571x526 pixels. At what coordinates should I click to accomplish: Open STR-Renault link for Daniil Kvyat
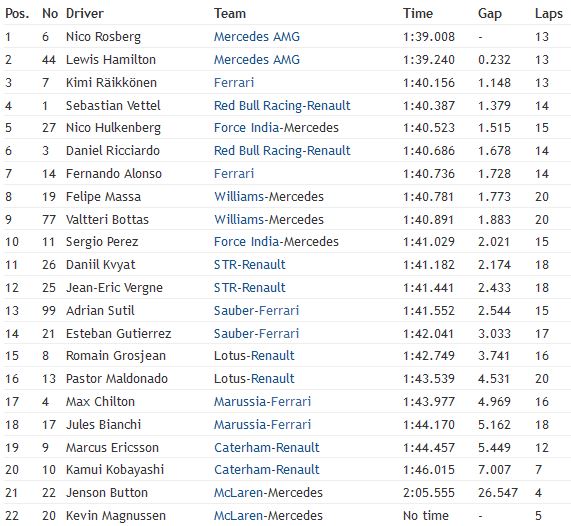[249, 265]
